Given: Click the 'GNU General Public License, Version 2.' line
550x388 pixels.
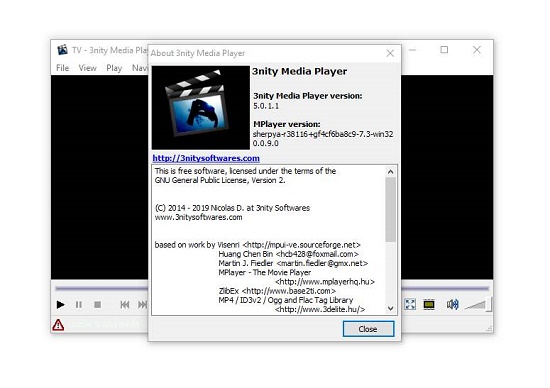Looking at the screenshot, I should [x=220, y=180].
